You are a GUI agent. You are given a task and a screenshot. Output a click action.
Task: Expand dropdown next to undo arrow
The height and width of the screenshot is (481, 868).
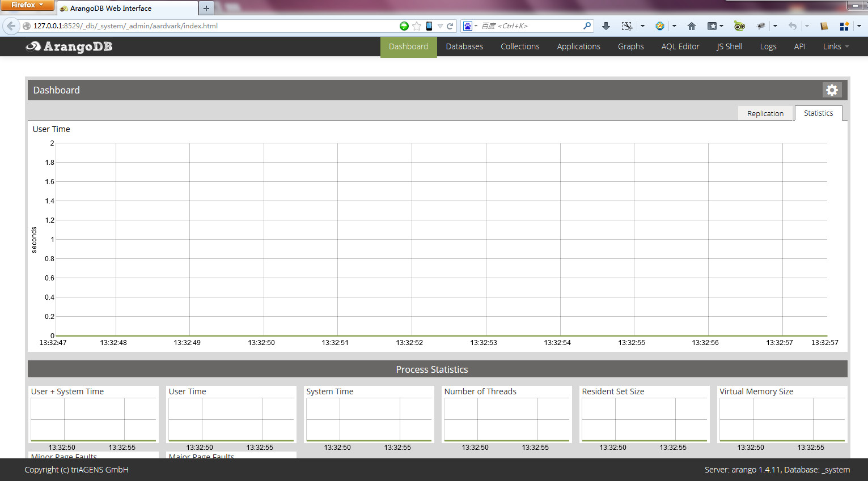click(807, 26)
